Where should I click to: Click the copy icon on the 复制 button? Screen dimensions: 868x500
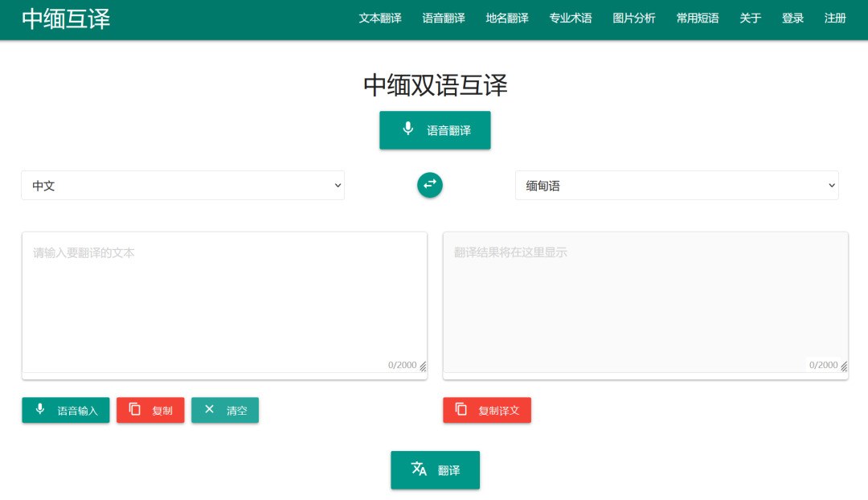tap(133, 410)
